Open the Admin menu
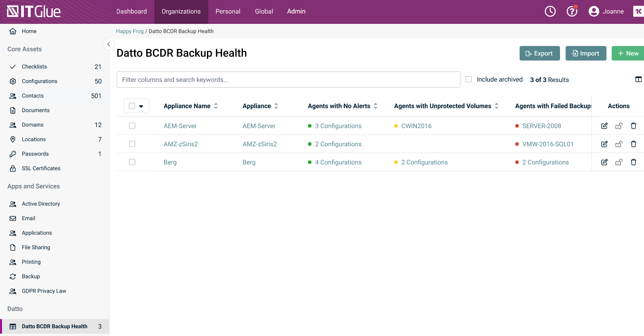Viewport: 644px width, 336px height. point(296,11)
